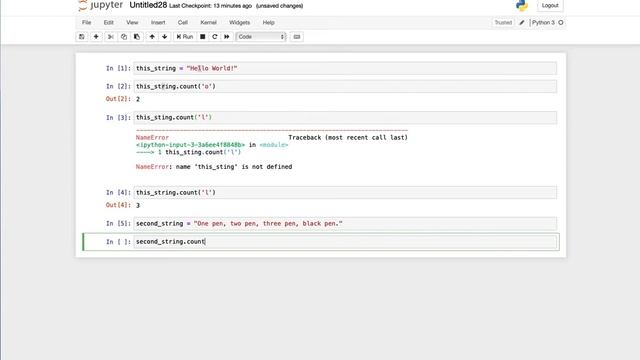The width and height of the screenshot is (640, 360).
Task: Click cell 3 this_sting.count input
Action: [x=345, y=118]
